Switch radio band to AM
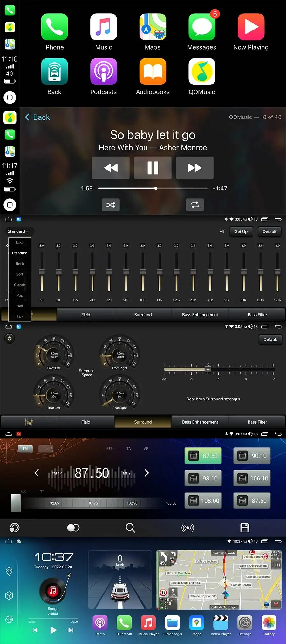The image size is (286, 644). click(46, 449)
